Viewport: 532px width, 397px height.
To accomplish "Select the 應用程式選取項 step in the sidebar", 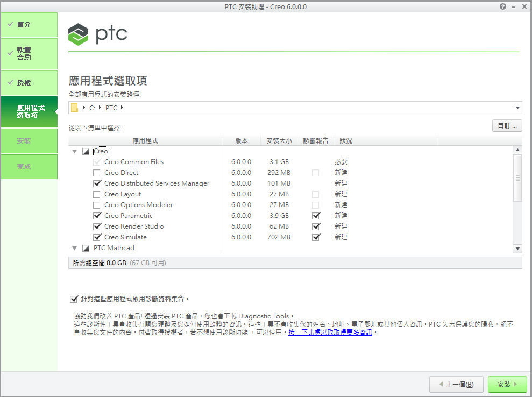I will pyautogui.click(x=29, y=112).
